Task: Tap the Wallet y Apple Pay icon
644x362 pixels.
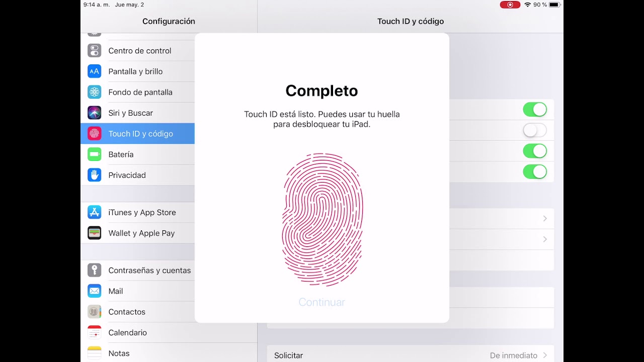Action: point(94,233)
